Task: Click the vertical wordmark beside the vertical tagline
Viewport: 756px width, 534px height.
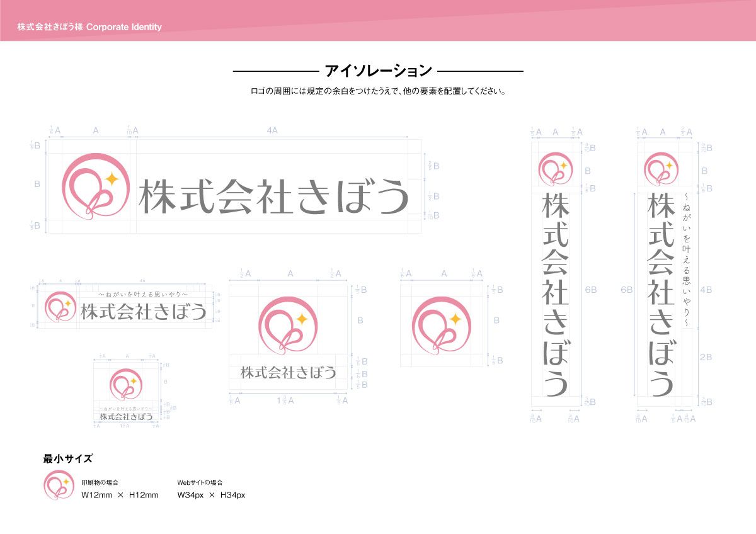Action: pos(661,294)
